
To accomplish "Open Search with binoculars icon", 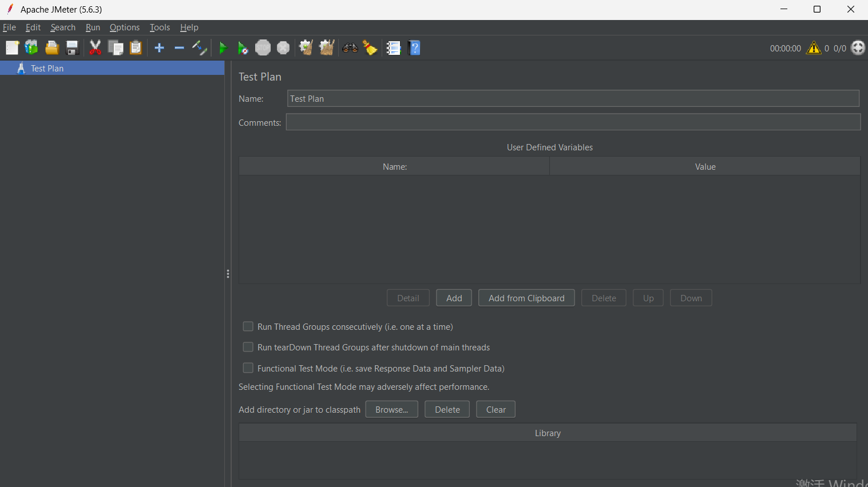I will pyautogui.click(x=350, y=48).
